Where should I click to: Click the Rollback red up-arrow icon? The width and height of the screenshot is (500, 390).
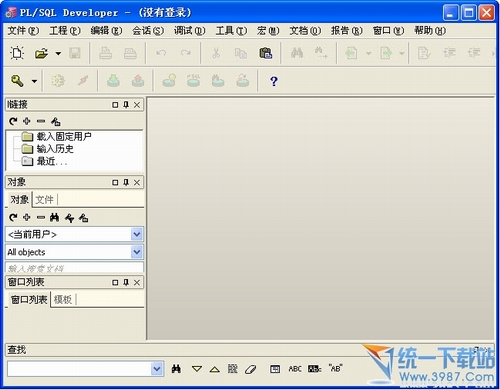tap(138, 81)
